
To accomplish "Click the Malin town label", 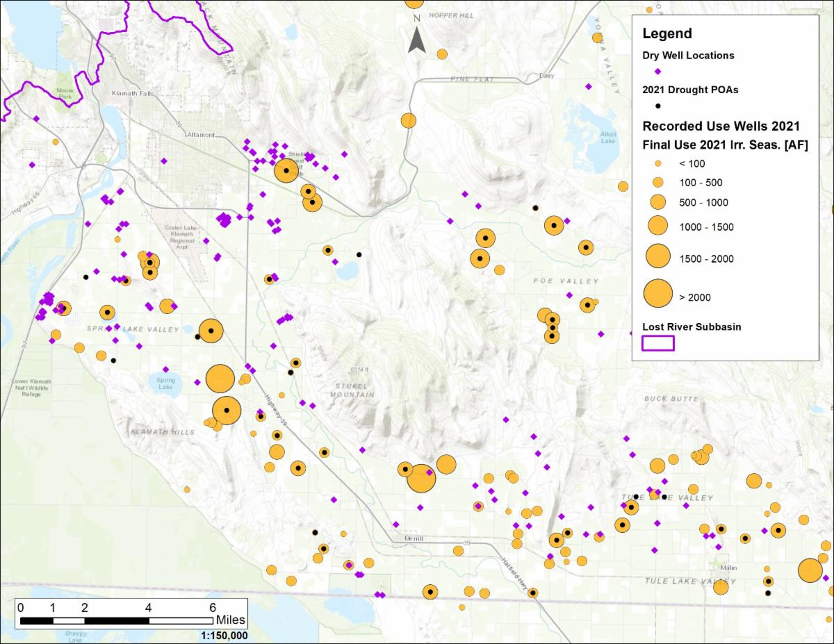I will tap(728, 568).
